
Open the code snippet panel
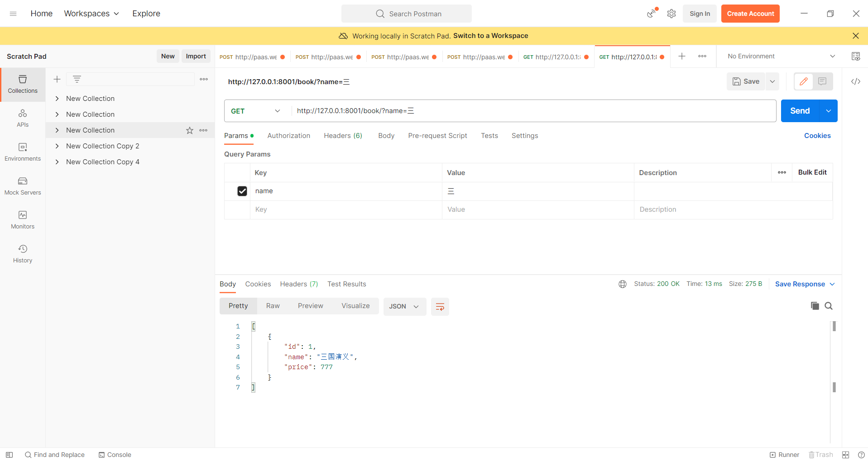(x=856, y=81)
